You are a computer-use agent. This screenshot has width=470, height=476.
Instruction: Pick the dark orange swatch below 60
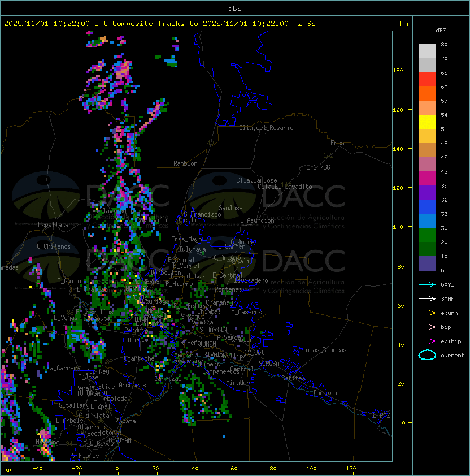click(427, 93)
